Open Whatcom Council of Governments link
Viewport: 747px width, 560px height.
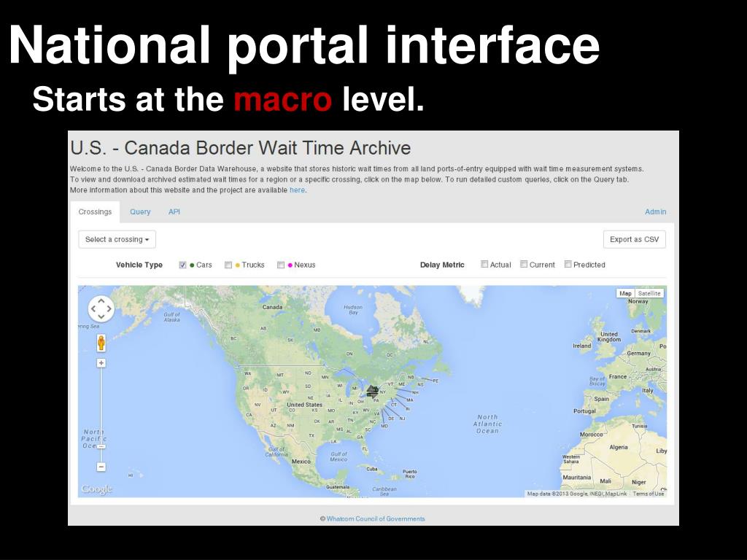pyautogui.click(x=376, y=518)
